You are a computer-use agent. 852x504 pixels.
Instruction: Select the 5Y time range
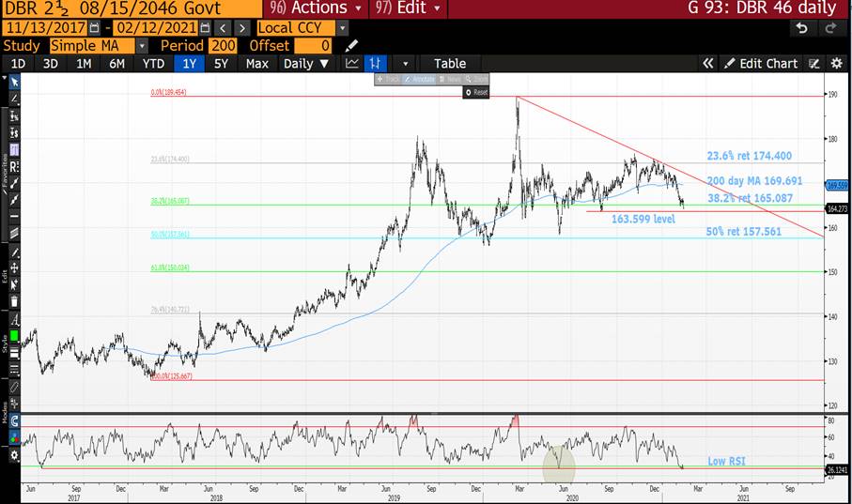[x=221, y=63]
